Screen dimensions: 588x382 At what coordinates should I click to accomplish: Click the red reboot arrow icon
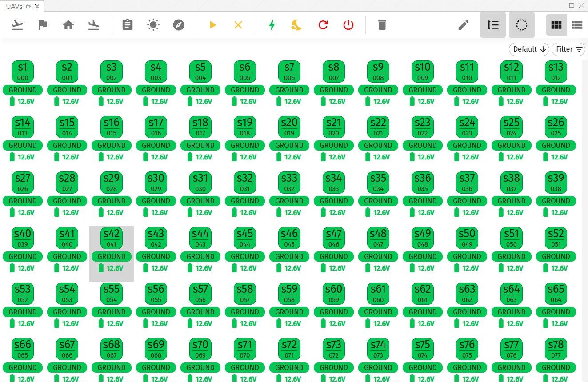click(x=323, y=25)
